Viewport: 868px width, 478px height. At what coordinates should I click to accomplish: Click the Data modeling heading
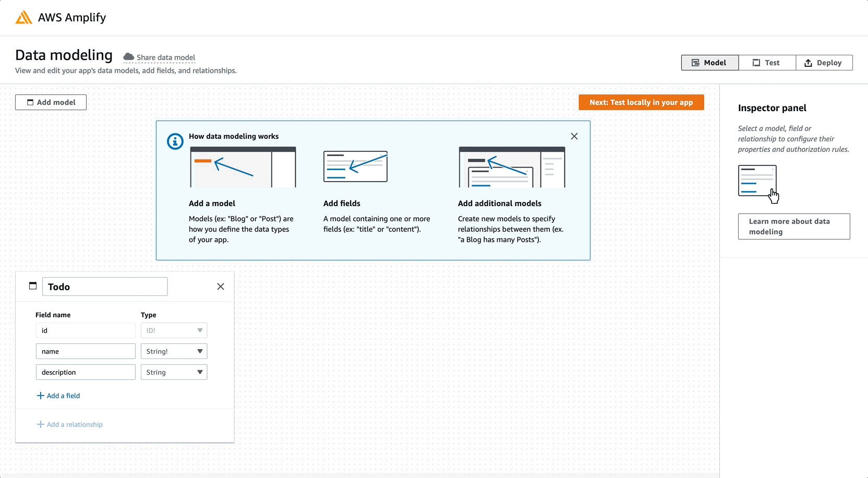64,55
